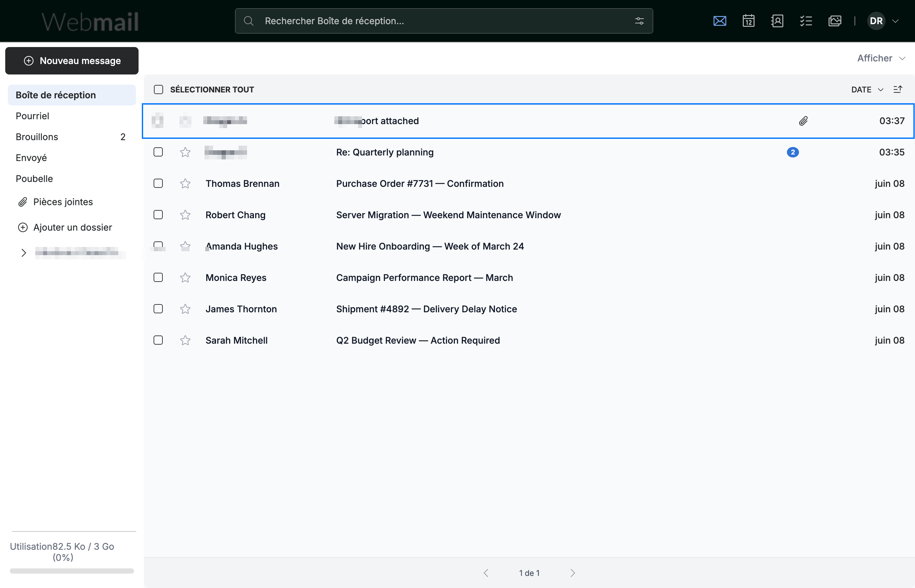Star James Thornton's shipment email
The height and width of the screenshot is (588, 915).
click(185, 309)
